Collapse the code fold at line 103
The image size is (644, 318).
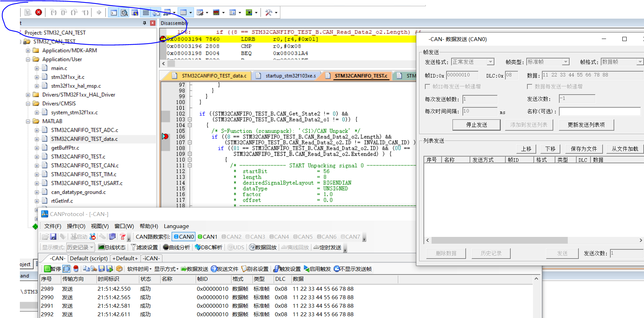pyautogui.click(x=190, y=119)
